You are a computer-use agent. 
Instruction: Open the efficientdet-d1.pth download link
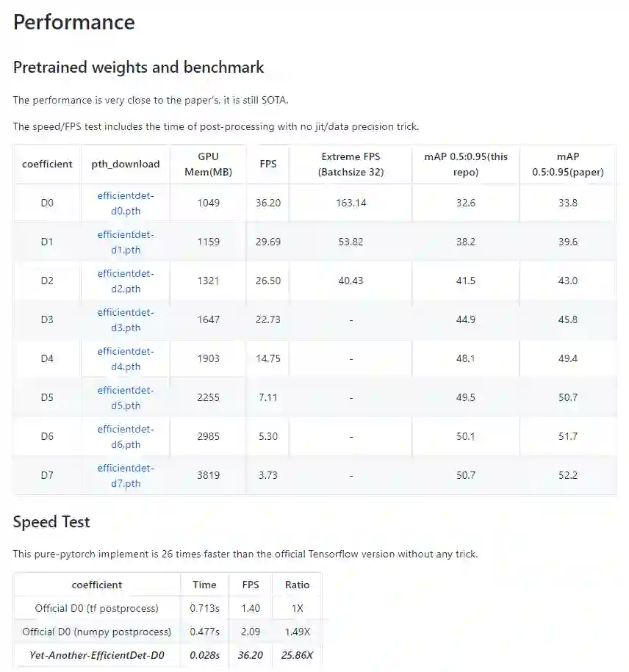pyautogui.click(x=126, y=242)
